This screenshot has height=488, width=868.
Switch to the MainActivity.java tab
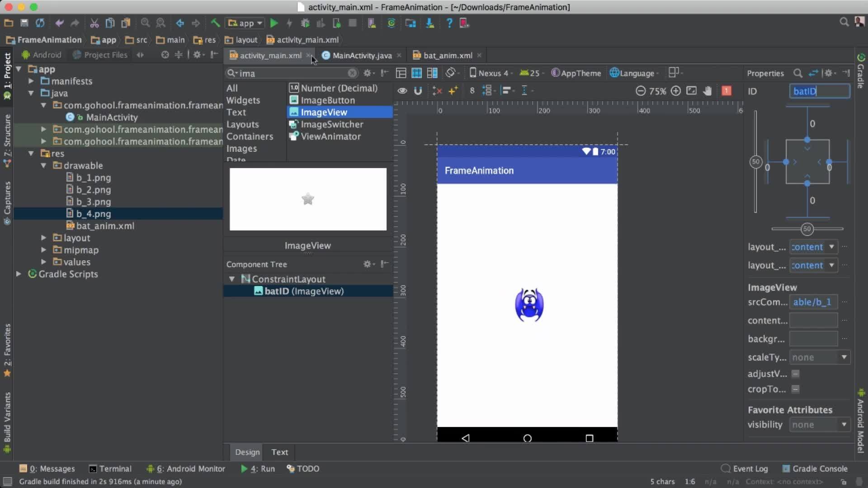point(362,56)
